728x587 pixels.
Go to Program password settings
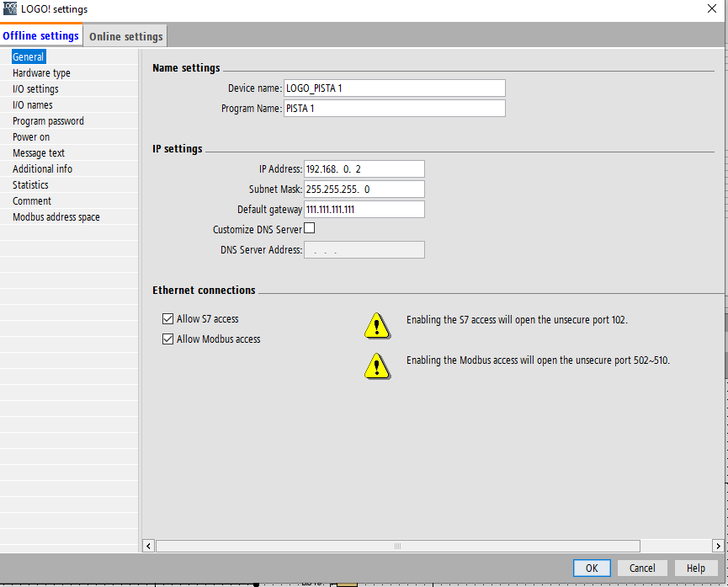48,120
